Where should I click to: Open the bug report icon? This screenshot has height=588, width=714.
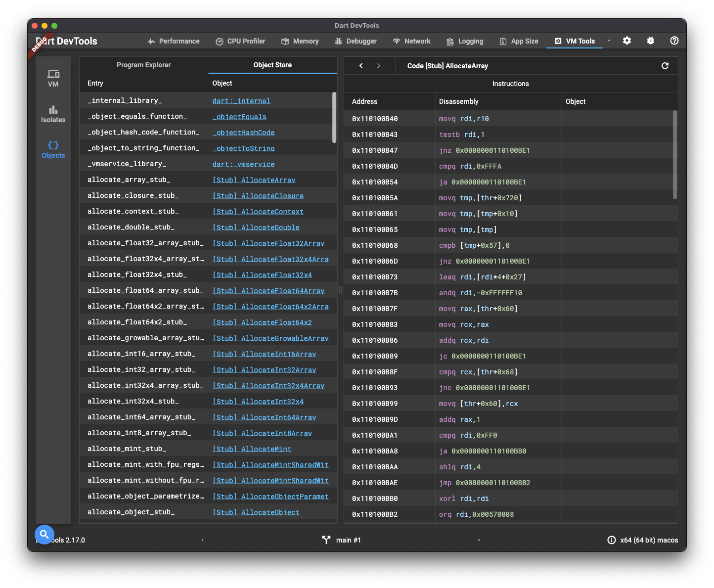coord(650,41)
